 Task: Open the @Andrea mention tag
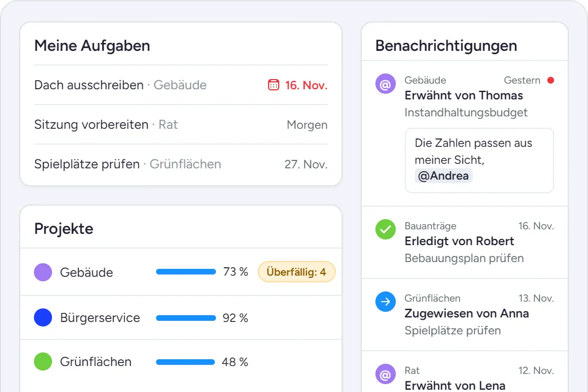pyautogui.click(x=443, y=176)
